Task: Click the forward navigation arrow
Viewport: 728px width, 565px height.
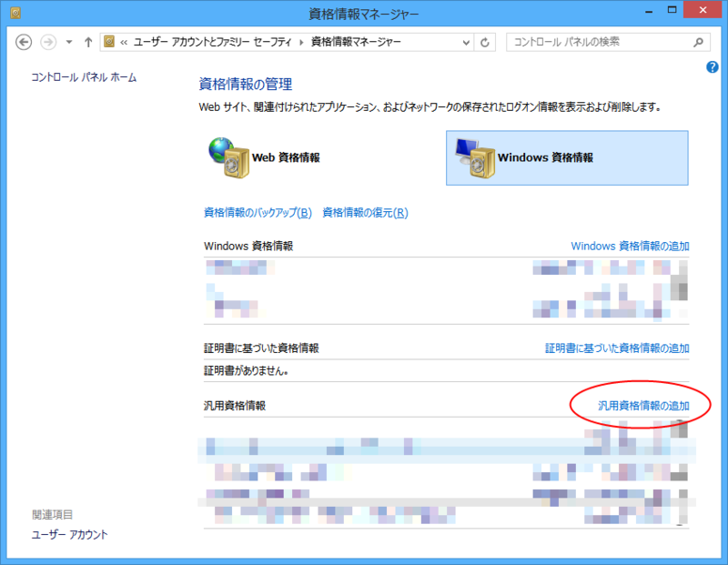Action: point(48,42)
